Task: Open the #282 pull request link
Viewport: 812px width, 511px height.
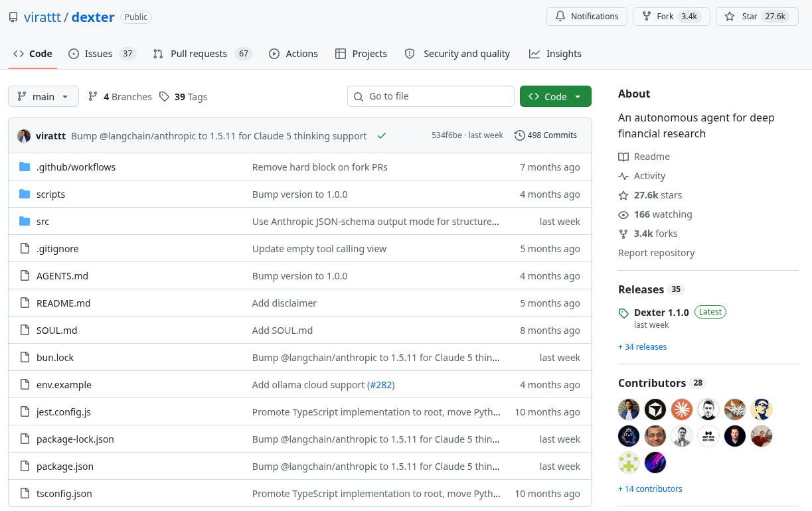Action: [x=381, y=385]
